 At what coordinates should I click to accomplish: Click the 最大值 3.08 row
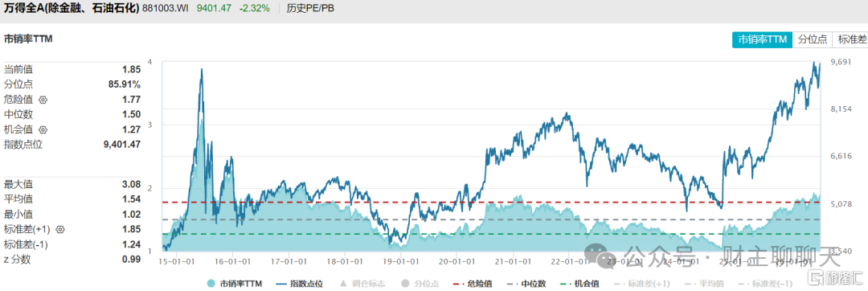(x=72, y=184)
